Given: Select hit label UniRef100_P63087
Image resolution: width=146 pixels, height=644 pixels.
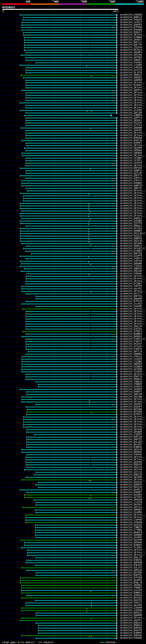Looking at the screenshot, I should pyautogui.click(x=131, y=344).
